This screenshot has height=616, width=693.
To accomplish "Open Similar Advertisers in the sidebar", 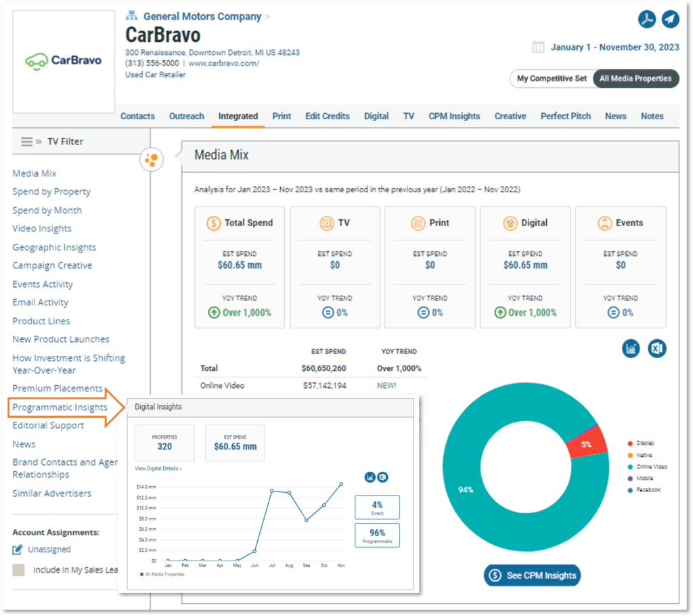I will pos(51,493).
